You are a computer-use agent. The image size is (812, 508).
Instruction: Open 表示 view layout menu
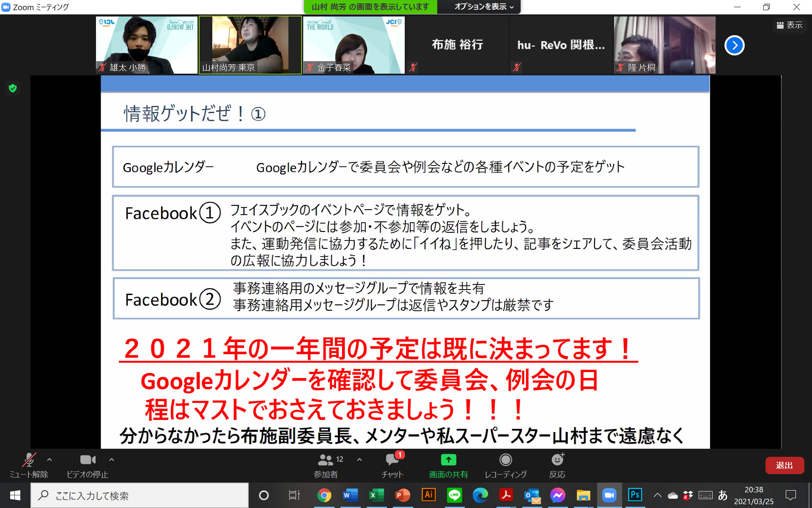(x=789, y=25)
